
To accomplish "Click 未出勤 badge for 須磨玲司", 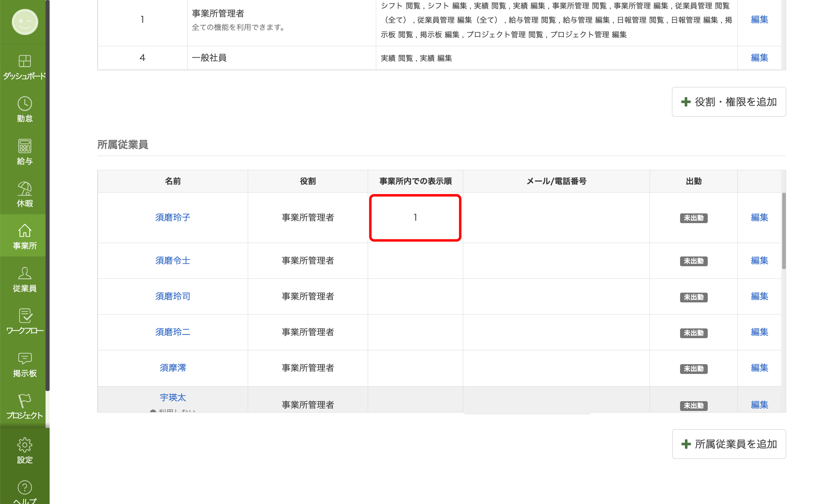I will coord(693,298).
